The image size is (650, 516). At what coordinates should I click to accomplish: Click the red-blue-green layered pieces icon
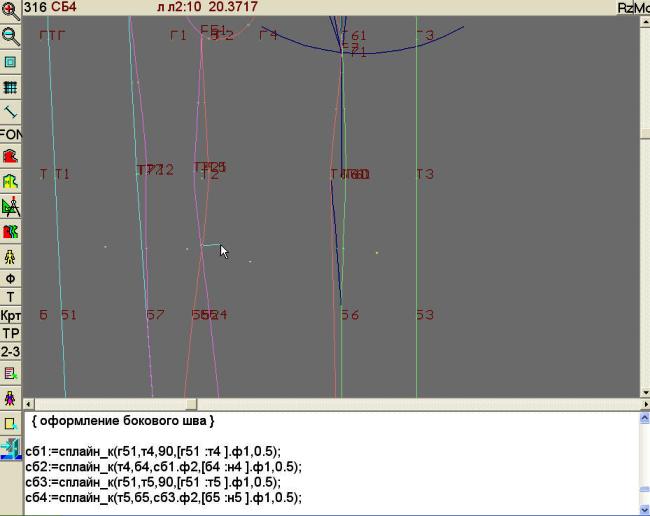tap(10, 232)
